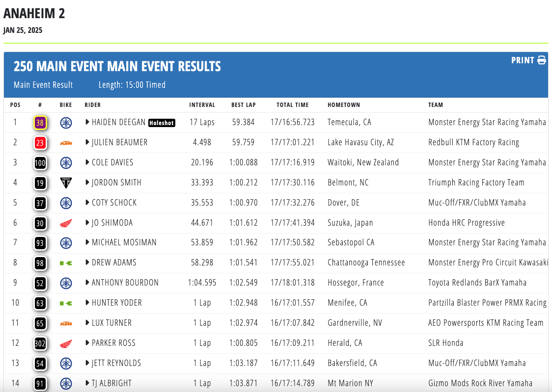
Task: Click the PRINT link
Action: (x=523, y=60)
